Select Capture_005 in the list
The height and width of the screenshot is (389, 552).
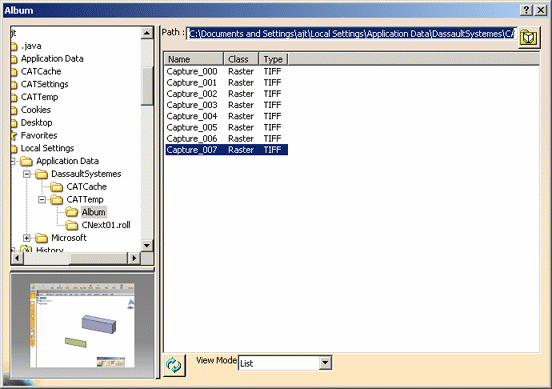coord(227,127)
